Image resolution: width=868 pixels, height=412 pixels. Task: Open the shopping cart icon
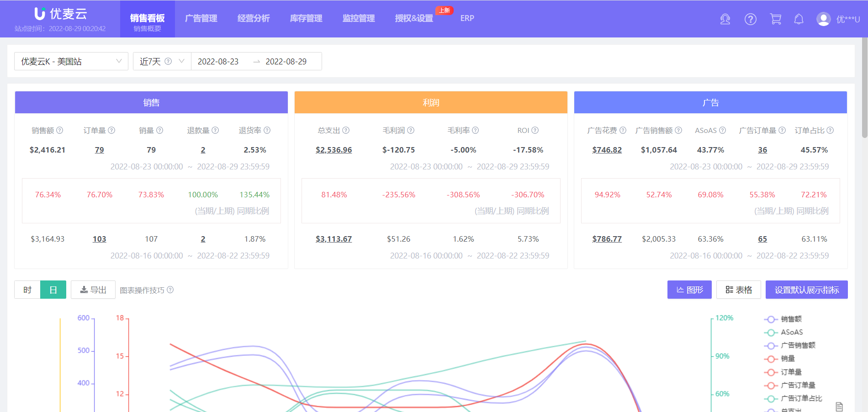point(775,19)
